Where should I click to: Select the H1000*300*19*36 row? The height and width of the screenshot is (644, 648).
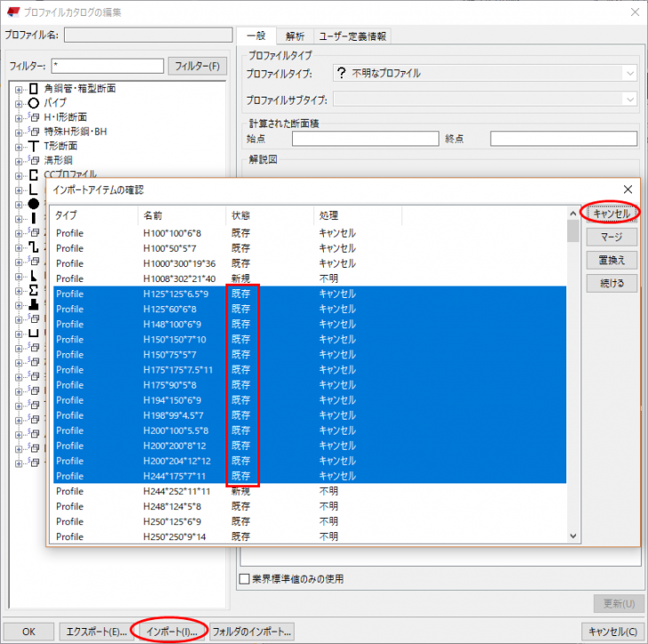coord(310,263)
